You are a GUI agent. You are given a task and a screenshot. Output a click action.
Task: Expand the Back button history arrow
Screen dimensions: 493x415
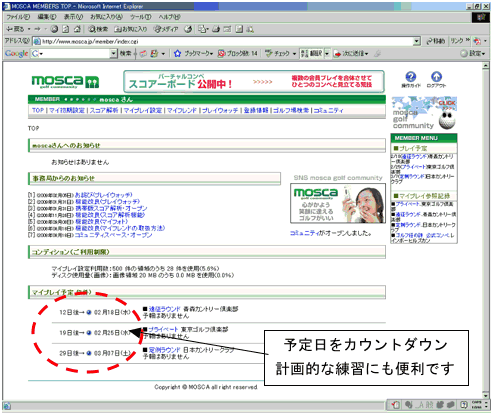click(x=29, y=29)
